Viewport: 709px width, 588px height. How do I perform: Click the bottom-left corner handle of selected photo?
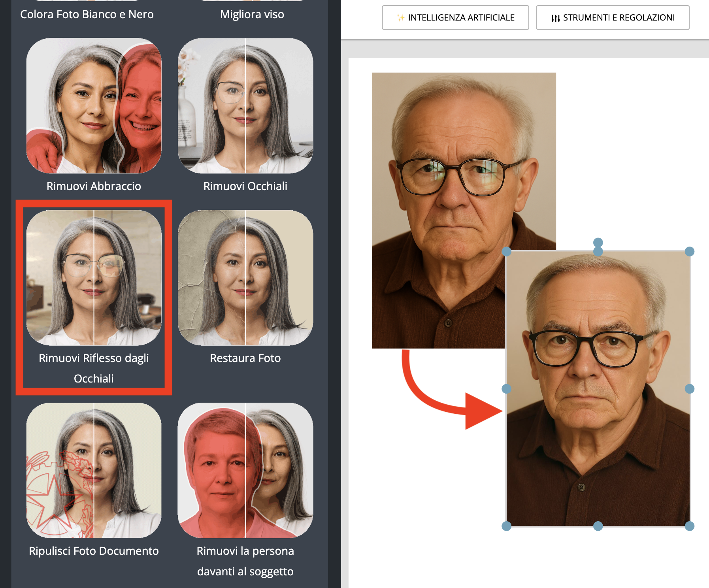506,526
